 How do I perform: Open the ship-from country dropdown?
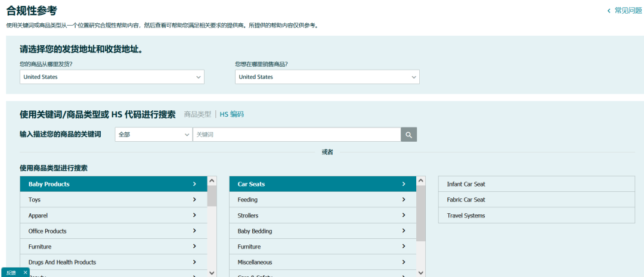click(112, 77)
